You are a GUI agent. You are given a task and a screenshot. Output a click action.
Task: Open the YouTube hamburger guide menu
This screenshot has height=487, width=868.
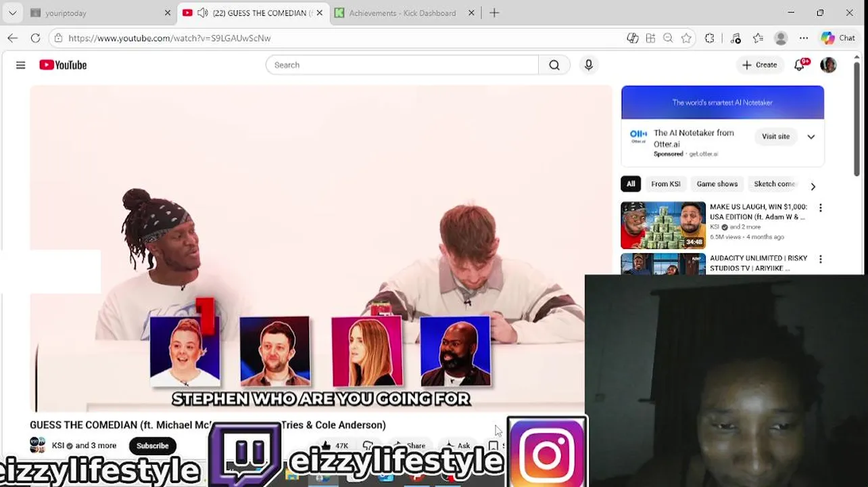click(20, 65)
